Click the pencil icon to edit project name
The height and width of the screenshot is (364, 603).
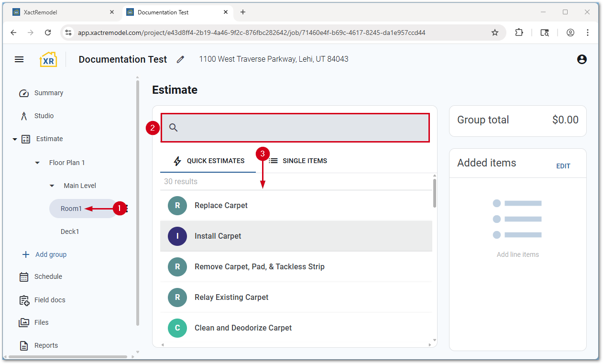[180, 59]
